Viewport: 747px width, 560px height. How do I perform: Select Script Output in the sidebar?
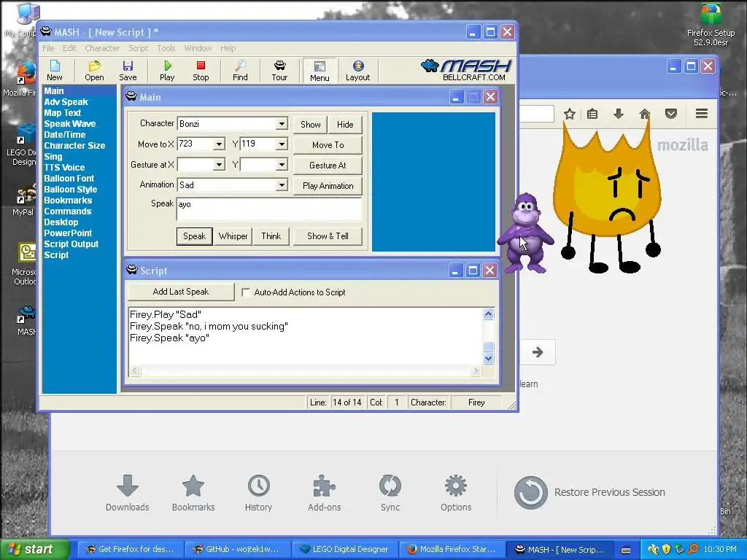(x=71, y=244)
